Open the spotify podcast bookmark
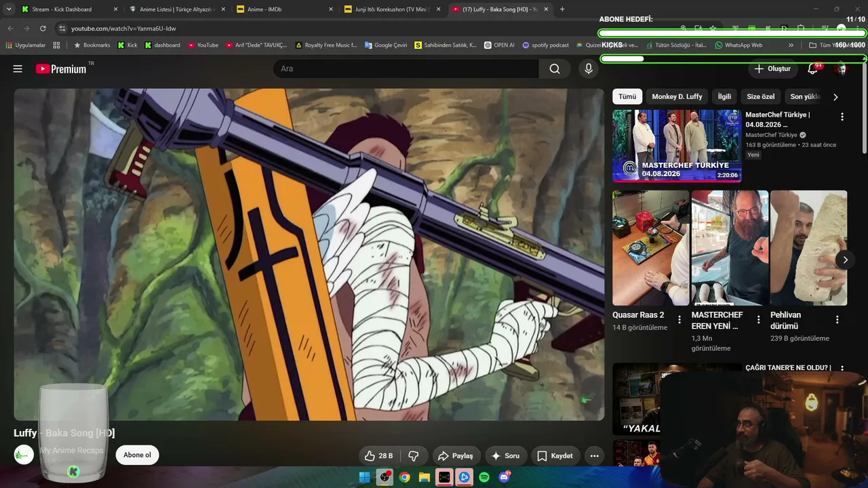 coord(545,45)
